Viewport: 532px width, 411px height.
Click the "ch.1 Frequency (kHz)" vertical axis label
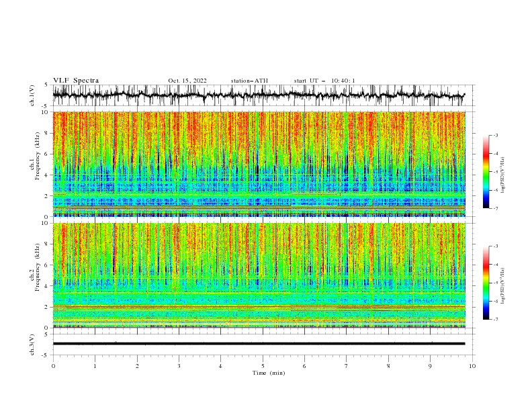coord(35,154)
